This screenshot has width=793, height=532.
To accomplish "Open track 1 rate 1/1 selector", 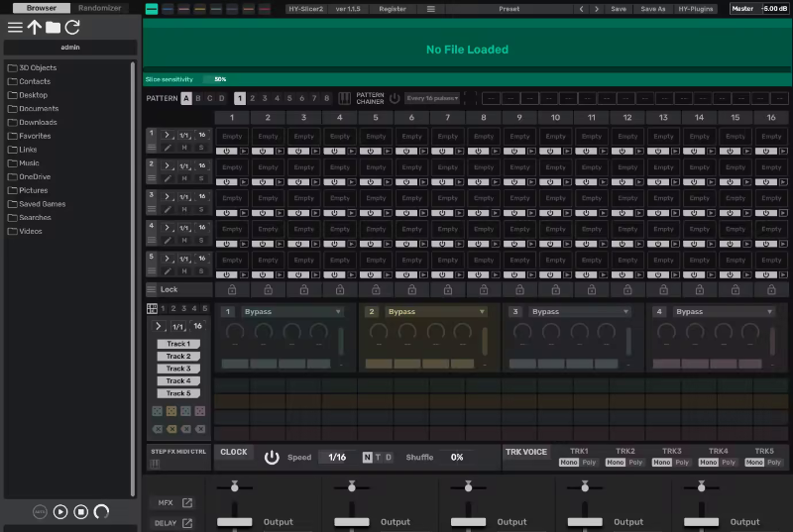I will (184, 135).
